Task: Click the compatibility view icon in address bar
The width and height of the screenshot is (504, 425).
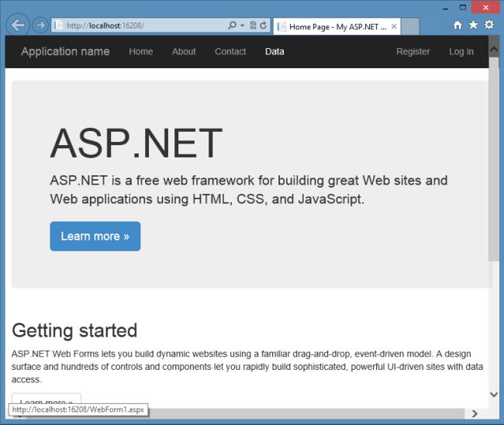Action: [254, 25]
